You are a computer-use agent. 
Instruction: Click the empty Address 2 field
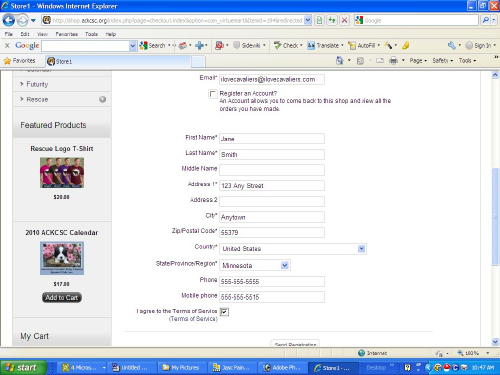click(x=272, y=201)
